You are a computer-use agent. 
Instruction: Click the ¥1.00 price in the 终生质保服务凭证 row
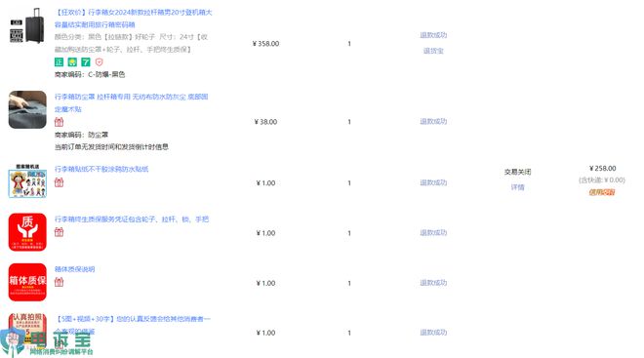click(265, 233)
